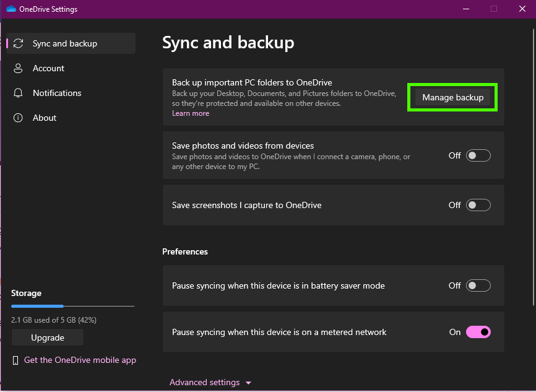Click the About info circle icon
This screenshot has width=536, height=392.
click(x=19, y=118)
